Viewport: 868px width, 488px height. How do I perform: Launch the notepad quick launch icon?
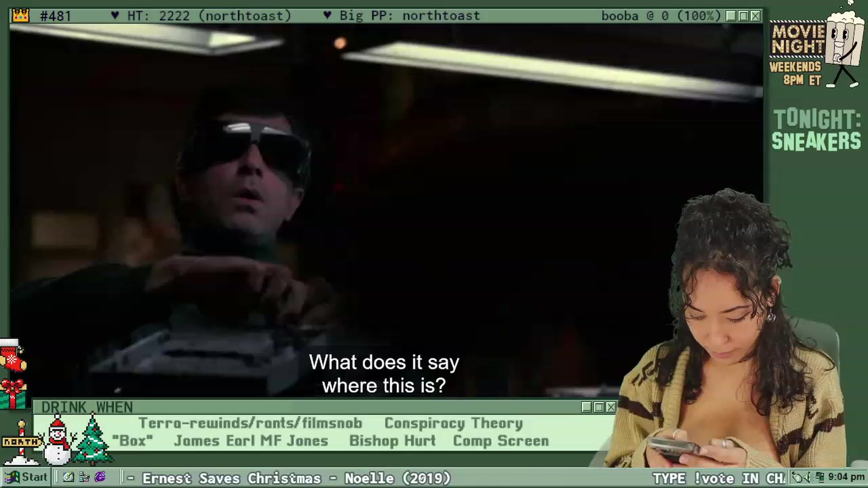click(68, 477)
